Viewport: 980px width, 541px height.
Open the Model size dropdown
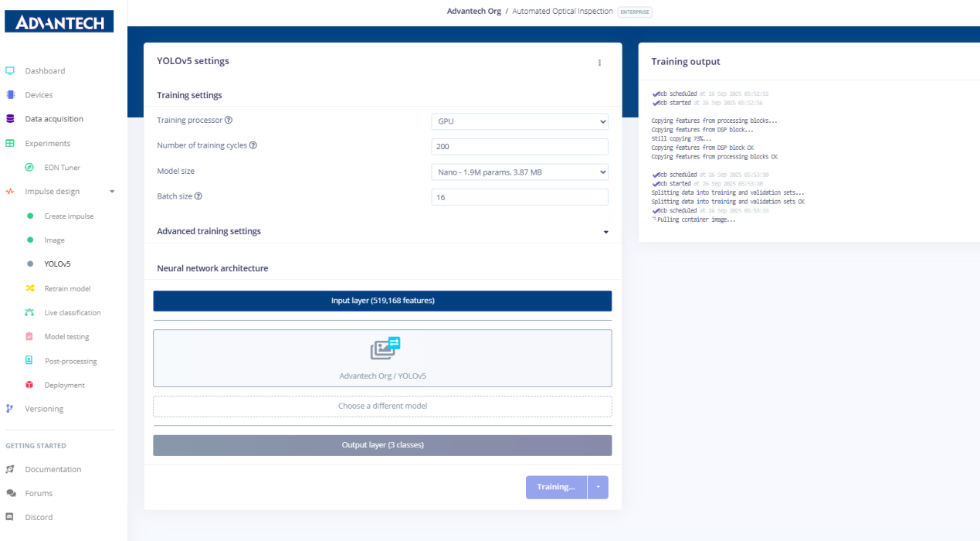520,172
